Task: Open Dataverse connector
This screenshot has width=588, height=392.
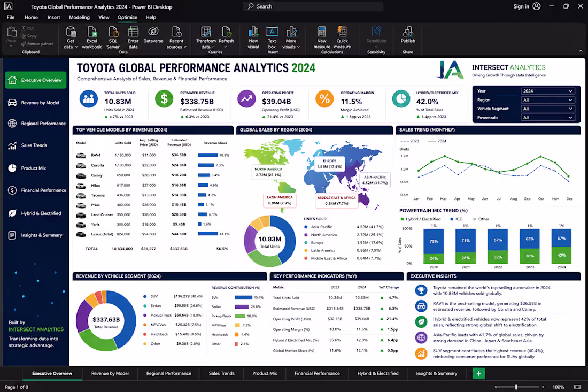Action: (153, 35)
